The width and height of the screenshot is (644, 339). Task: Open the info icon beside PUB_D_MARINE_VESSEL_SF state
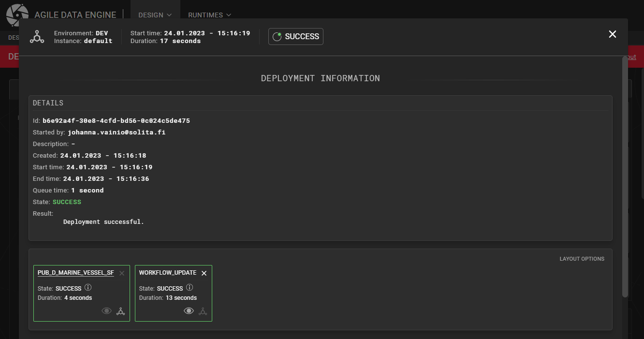(88, 287)
